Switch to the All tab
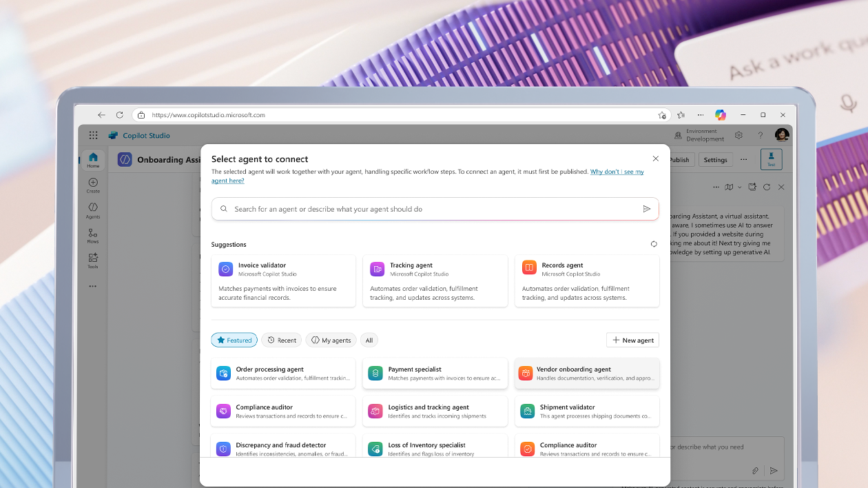 pyautogui.click(x=369, y=340)
